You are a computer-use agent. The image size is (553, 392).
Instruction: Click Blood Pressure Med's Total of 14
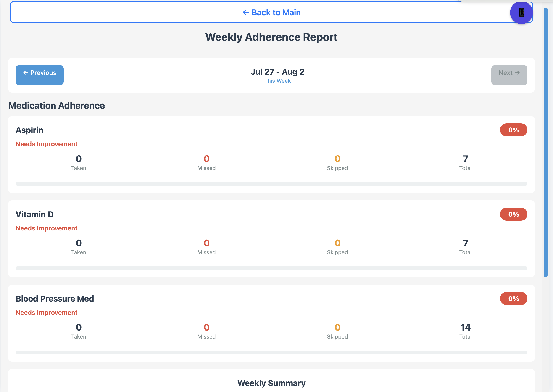[x=465, y=327]
